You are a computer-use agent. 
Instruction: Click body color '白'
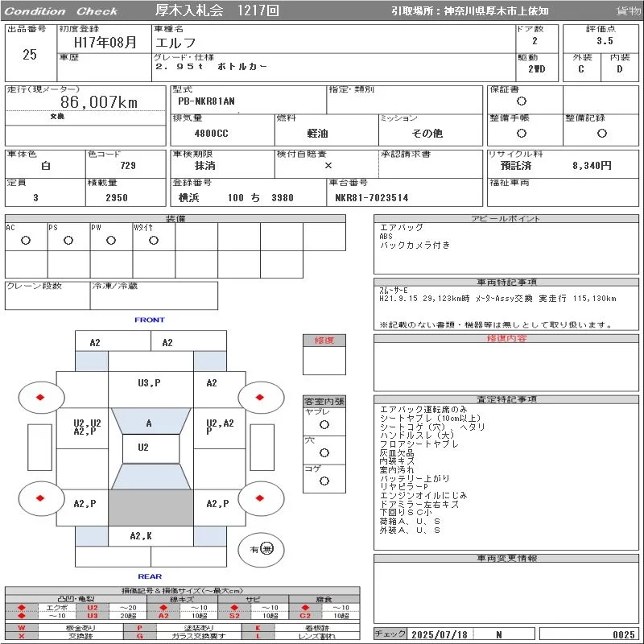[46, 166]
